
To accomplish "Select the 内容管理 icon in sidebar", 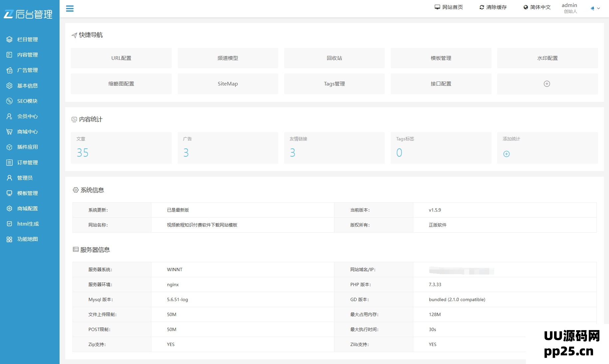I will click(x=9, y=55).
